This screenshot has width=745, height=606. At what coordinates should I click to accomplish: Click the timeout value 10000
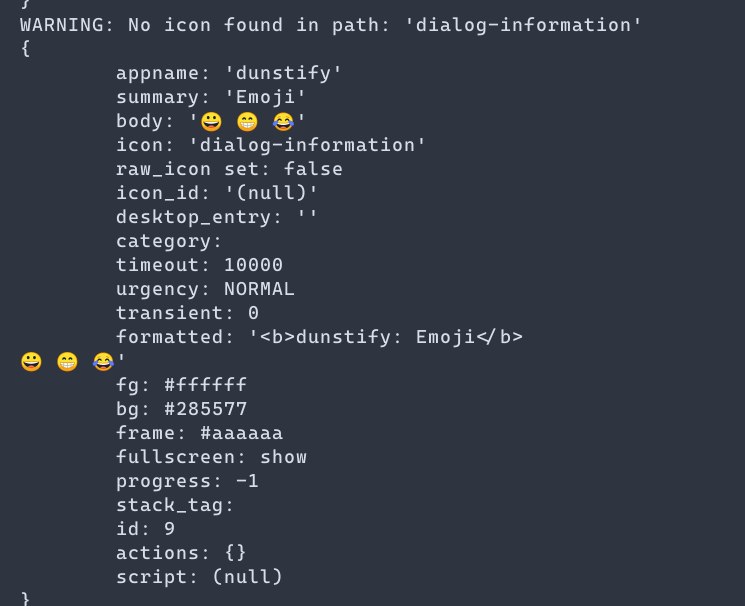[x=253, y=265]
